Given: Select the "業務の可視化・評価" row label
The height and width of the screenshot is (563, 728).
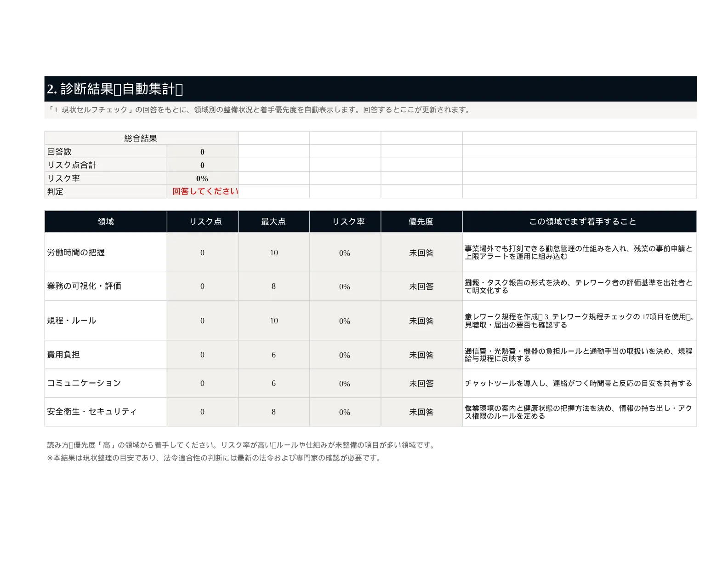Looking at the screenshot, I should [x=106, y=286].
